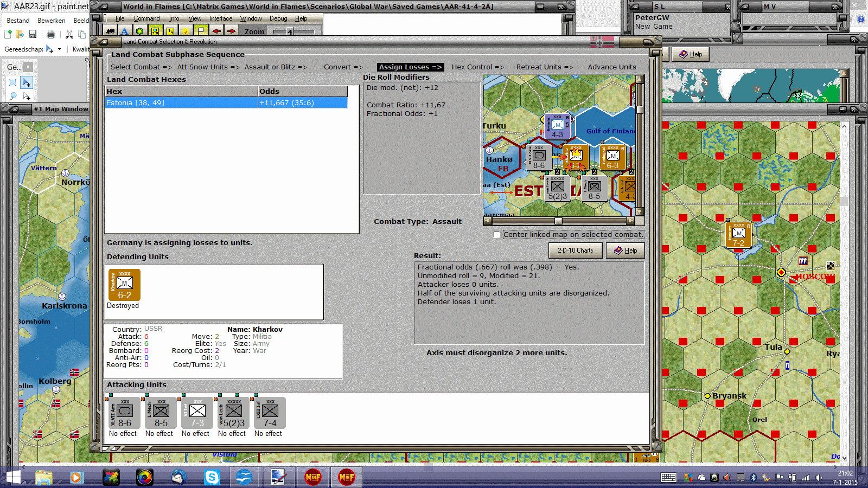Open Thunderbird from the taskbar
The image size is (868, 488).
click(x=178, y=477)
